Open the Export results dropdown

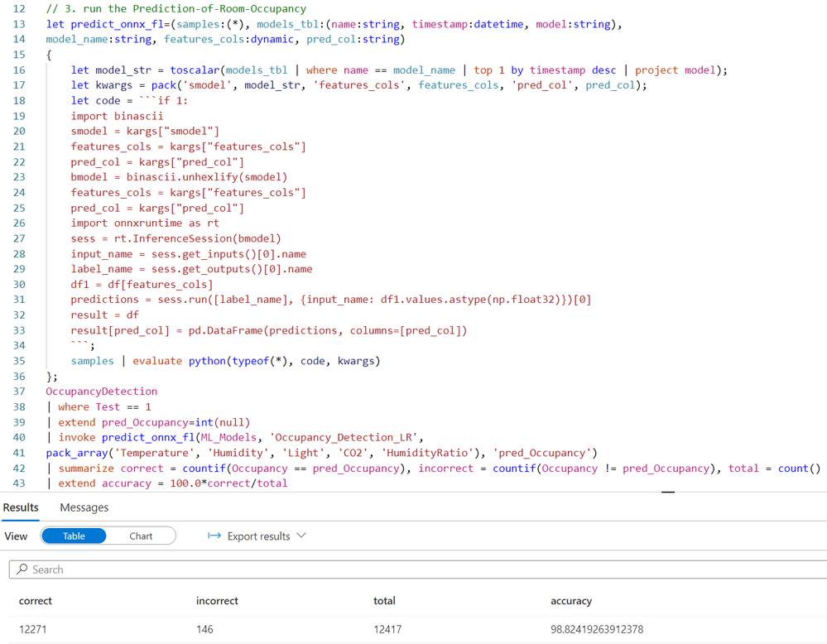tap(257, 536)
